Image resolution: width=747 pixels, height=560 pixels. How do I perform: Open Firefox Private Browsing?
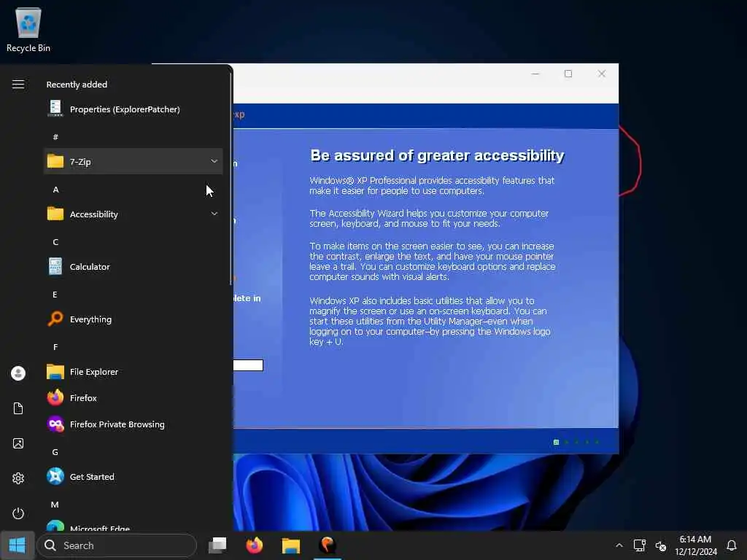pyautogui.click(x=133, y=424)
